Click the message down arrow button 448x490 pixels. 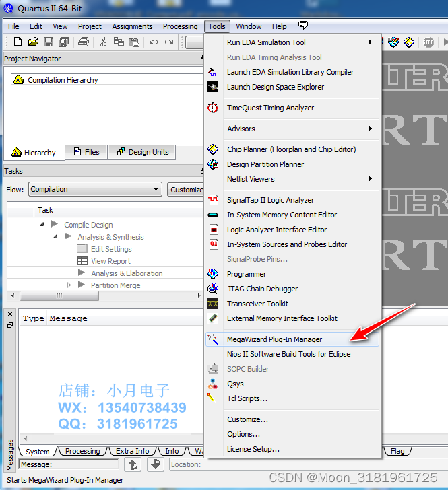coord(155,464)
